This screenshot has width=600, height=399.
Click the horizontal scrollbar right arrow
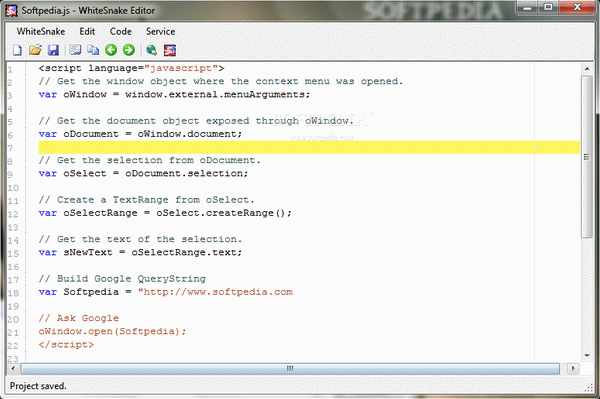tap(573, 368)
